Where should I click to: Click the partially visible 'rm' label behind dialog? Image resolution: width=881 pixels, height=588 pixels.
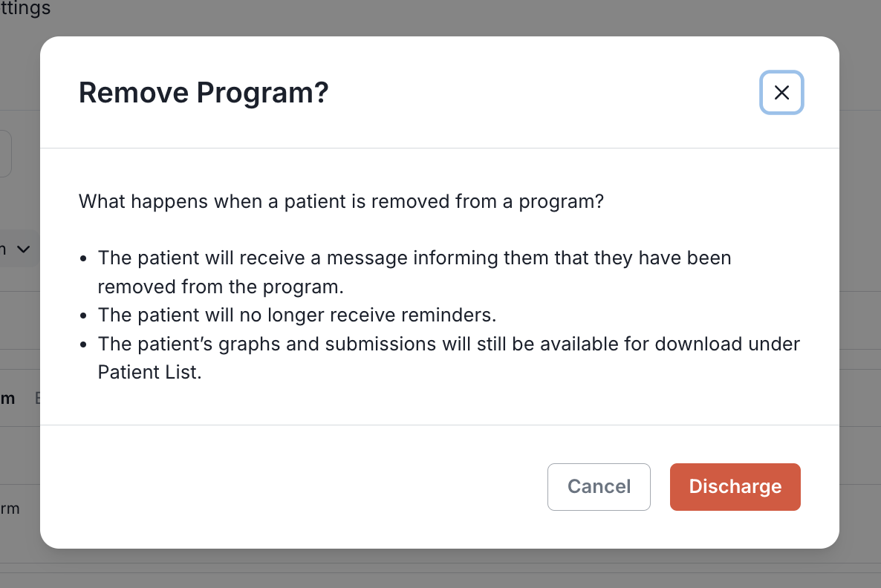[11, 509]
